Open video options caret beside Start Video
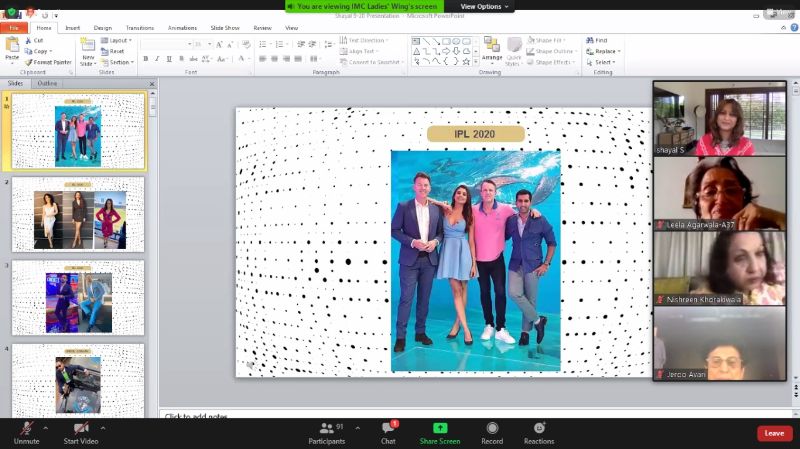Viewport: 800px width, 449px height. [103, 428]
